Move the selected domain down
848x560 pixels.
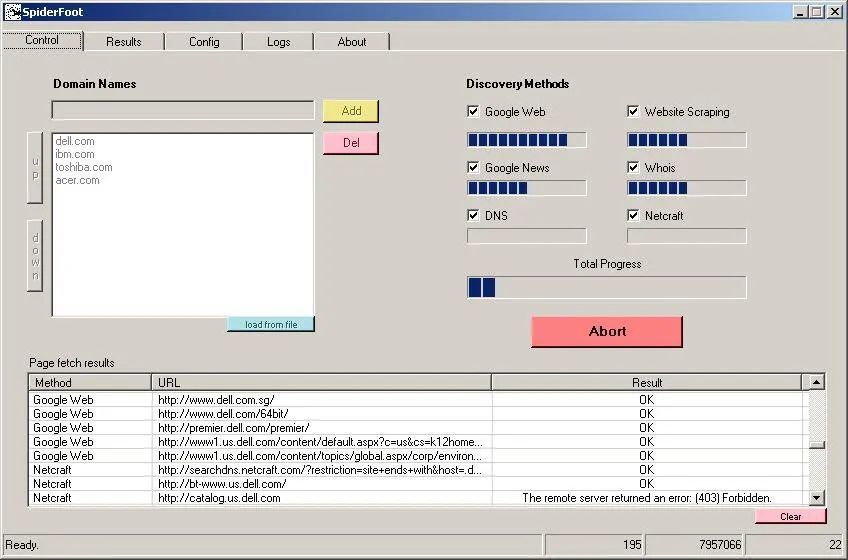[35, 256]
